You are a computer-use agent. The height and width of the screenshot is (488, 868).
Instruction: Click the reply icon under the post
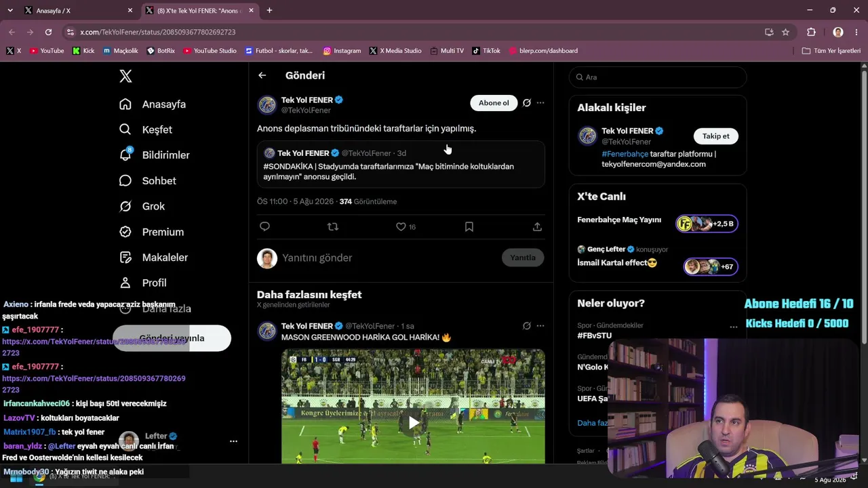pyautogui.click(x=265, y=227)
